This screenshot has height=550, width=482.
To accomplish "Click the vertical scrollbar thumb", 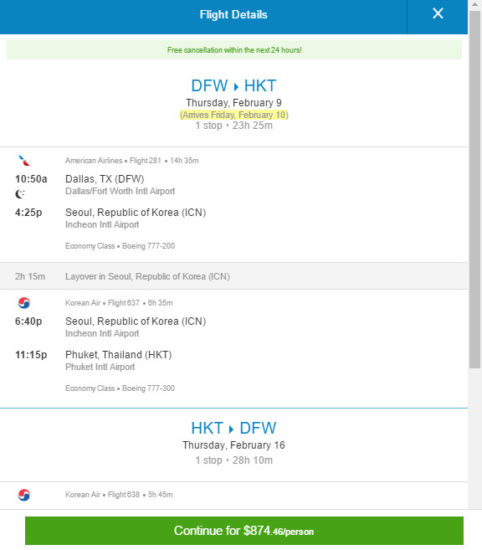I will coord(475,189).
